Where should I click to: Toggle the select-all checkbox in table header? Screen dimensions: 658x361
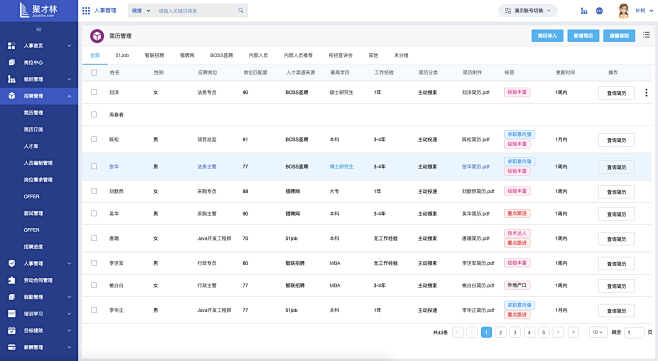coord(94,73)
